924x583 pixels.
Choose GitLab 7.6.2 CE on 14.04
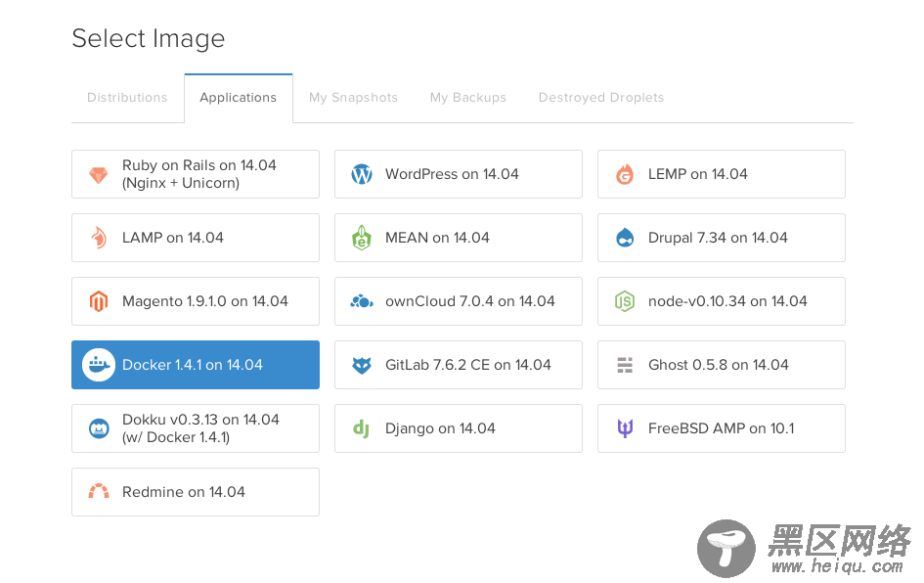point(459,365)
